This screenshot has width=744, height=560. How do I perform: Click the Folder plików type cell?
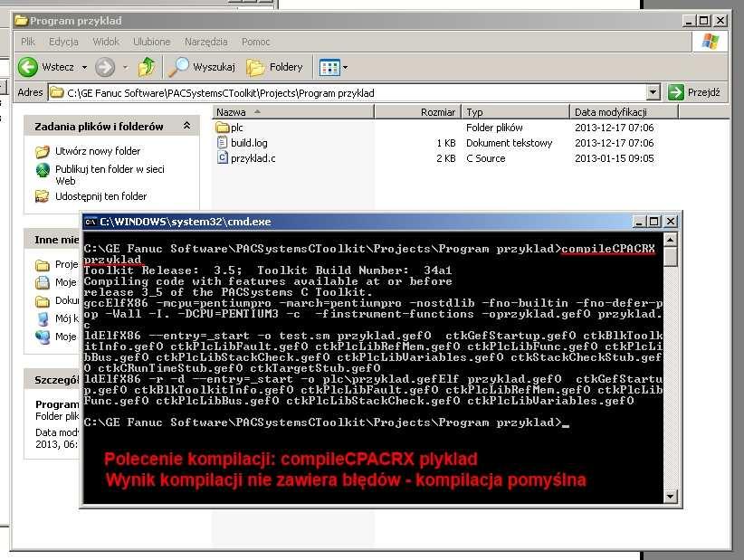point(494,128)
